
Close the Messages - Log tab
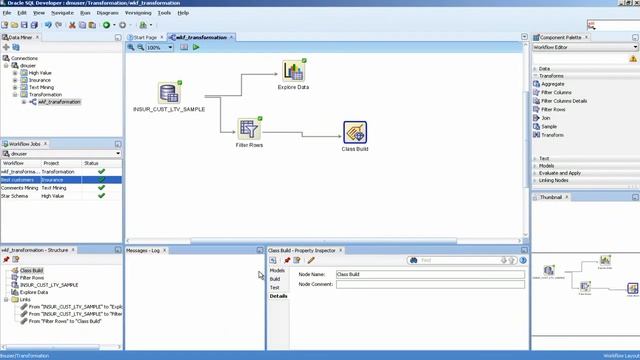164,251
